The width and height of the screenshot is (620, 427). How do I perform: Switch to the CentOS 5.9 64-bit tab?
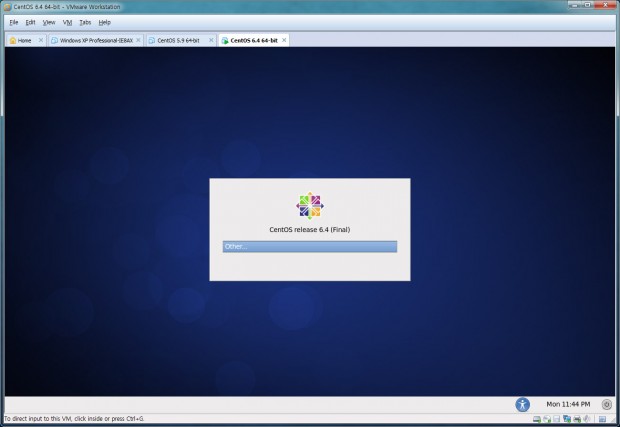point(179,41)
